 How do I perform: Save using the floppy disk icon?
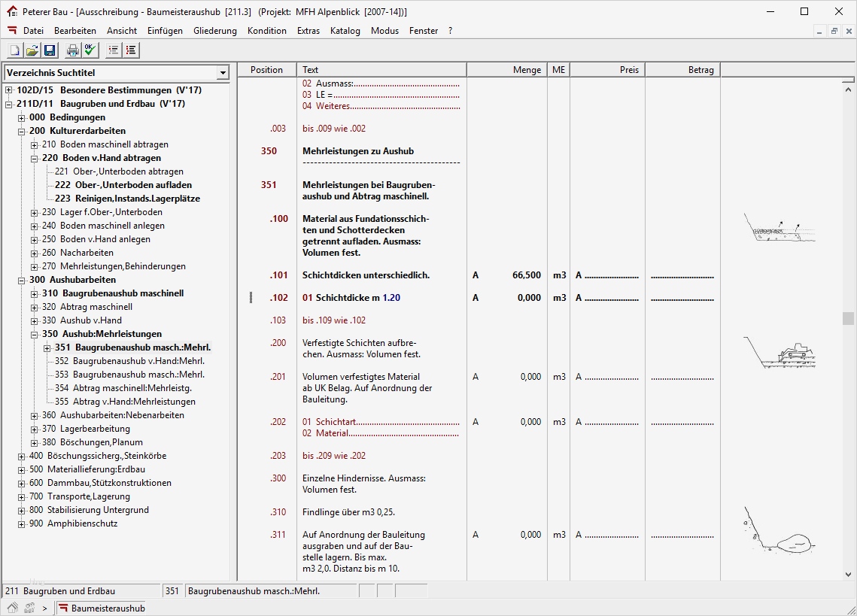point(50,50)
